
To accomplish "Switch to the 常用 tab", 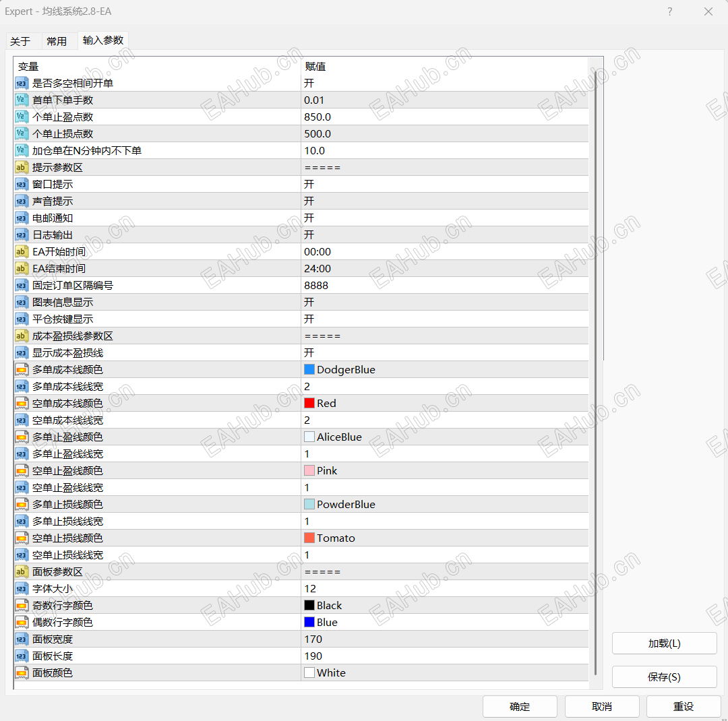I will click(58, 40).
